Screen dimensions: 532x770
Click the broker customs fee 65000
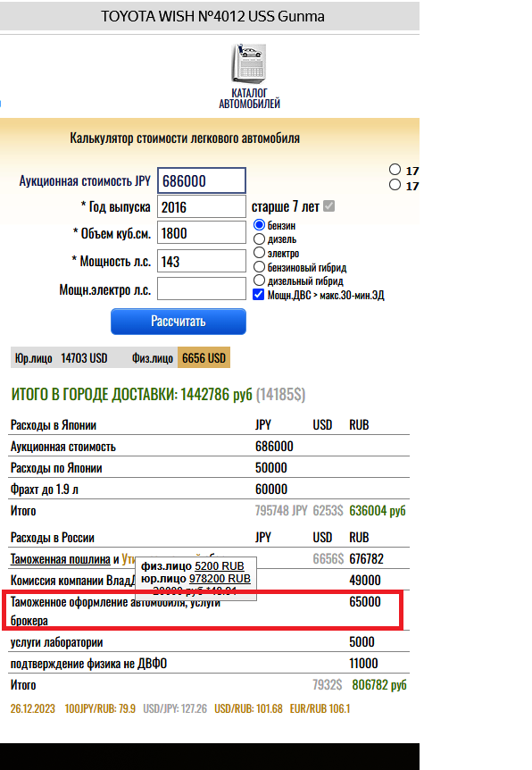coord(365,602)
